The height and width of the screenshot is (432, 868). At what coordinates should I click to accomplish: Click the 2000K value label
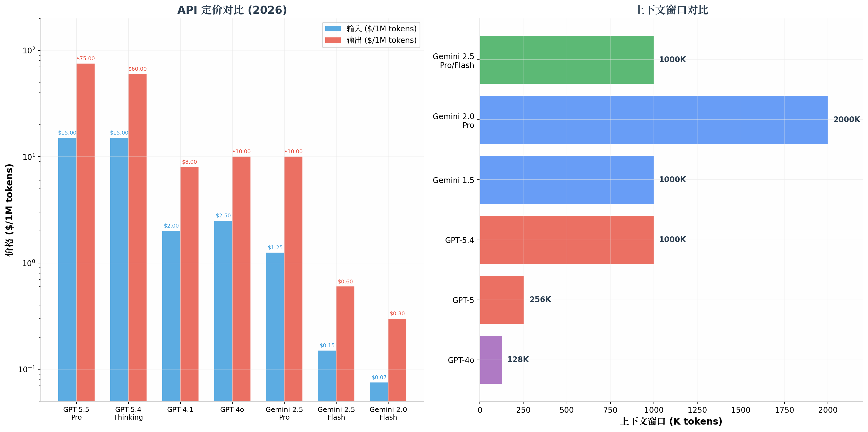coord(847,119)
